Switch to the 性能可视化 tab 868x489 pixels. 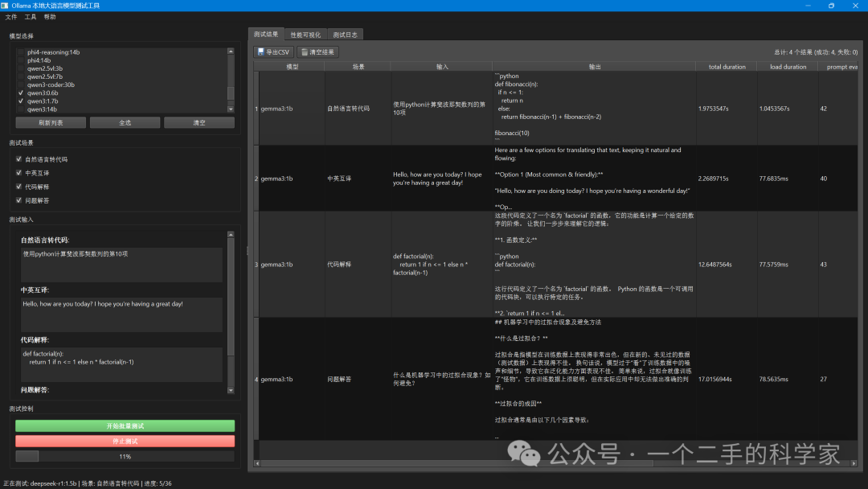pos(305,35)
